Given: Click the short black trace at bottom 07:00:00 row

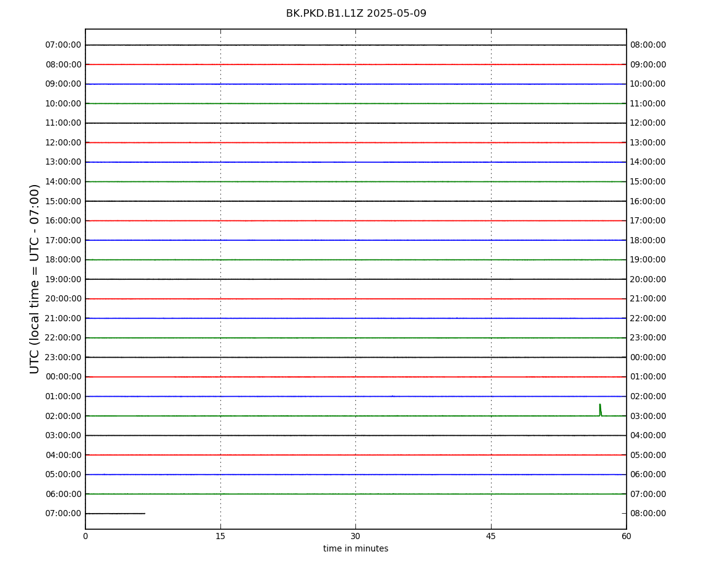Looking at the screenshot, I should pyautogui.click(x=115, y=514).
